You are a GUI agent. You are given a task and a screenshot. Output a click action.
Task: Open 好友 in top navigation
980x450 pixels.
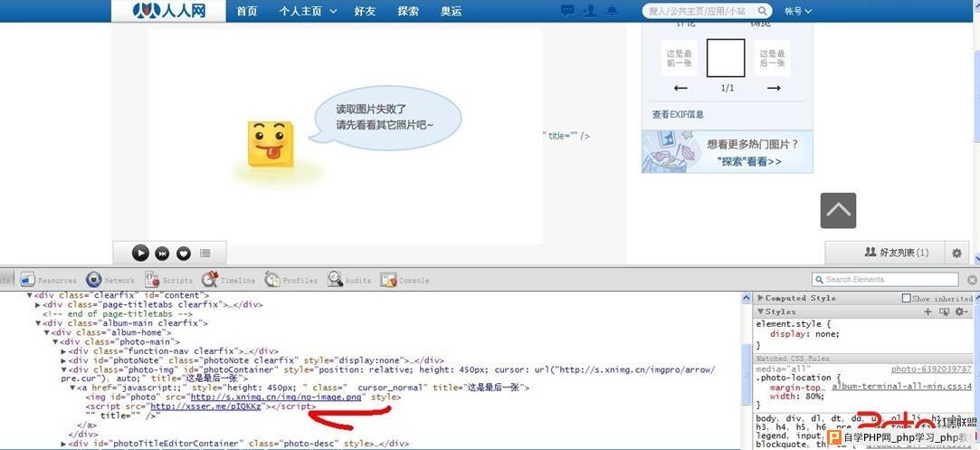[x=365, y=11]
